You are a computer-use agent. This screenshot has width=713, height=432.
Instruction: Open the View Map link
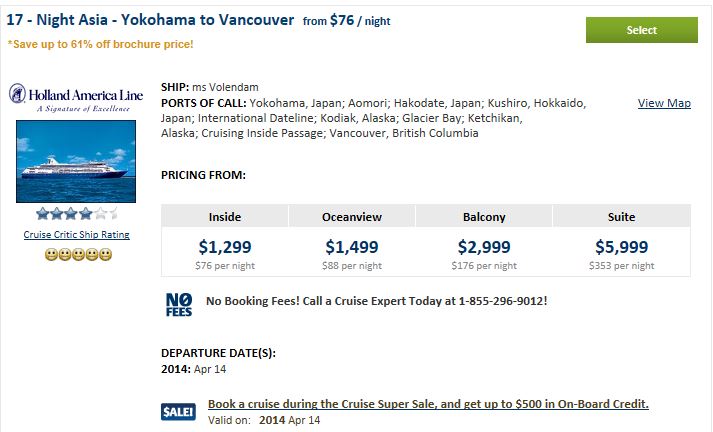664,103
